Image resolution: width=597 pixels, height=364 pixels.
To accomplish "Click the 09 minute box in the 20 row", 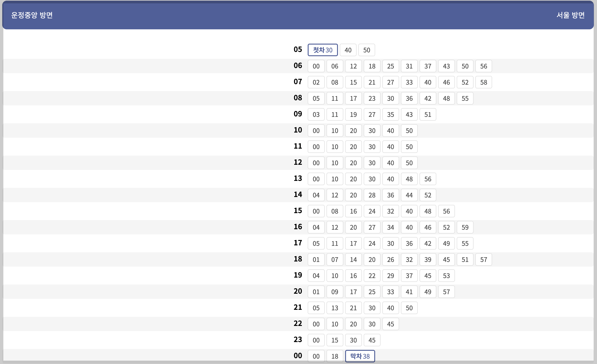I will click(335, 292).
